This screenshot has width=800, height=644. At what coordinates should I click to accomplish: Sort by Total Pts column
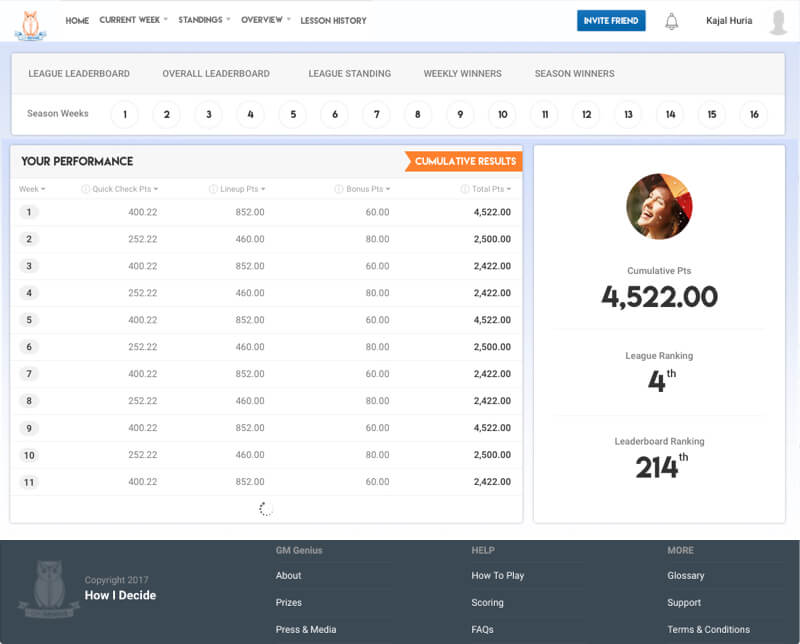click(x=491, y=189)
